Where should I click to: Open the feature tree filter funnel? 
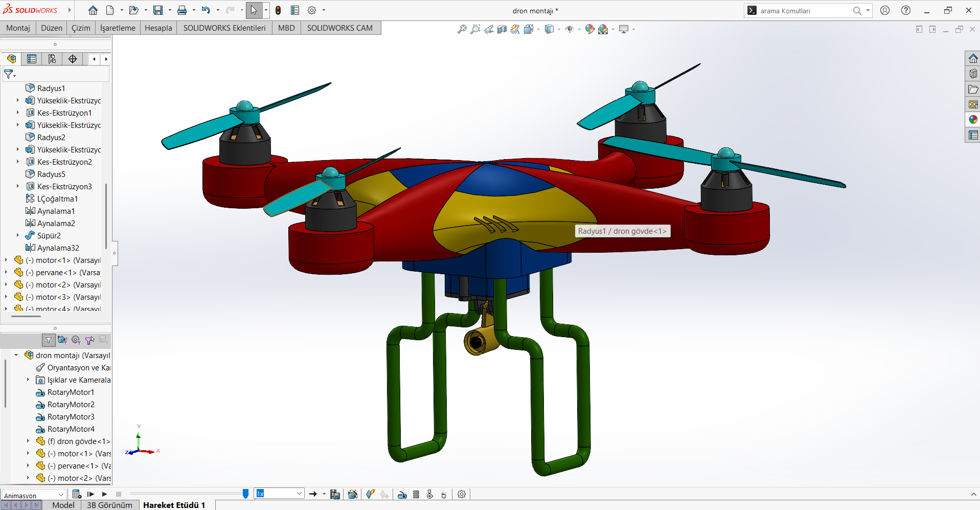pos(10,75)
